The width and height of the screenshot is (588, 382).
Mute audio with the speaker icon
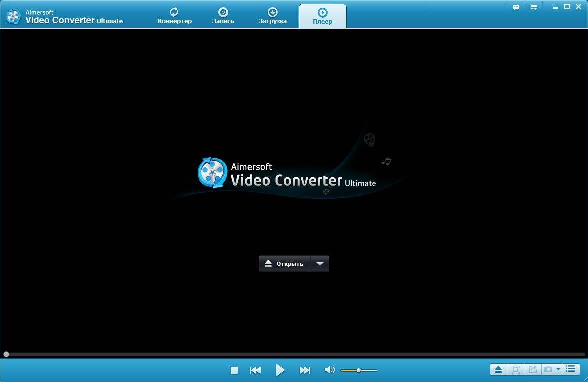point(329,370)
